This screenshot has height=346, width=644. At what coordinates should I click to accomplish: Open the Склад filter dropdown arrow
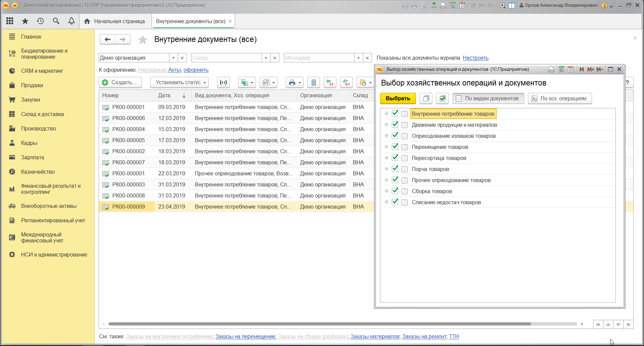[266, 58]
